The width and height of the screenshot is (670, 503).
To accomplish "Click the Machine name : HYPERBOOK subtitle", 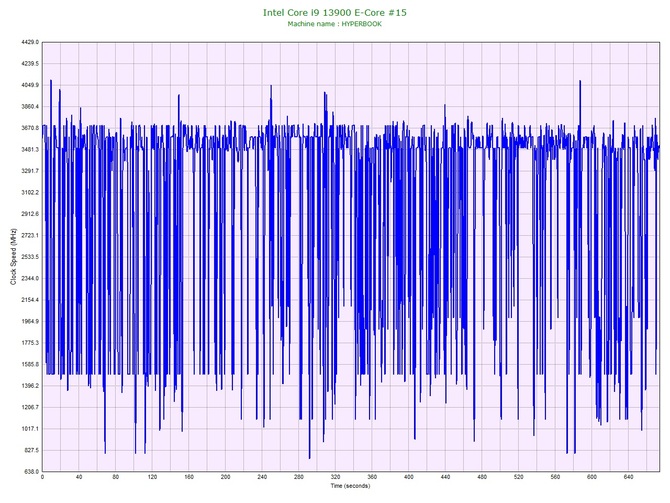I will [x=335, y=24].
